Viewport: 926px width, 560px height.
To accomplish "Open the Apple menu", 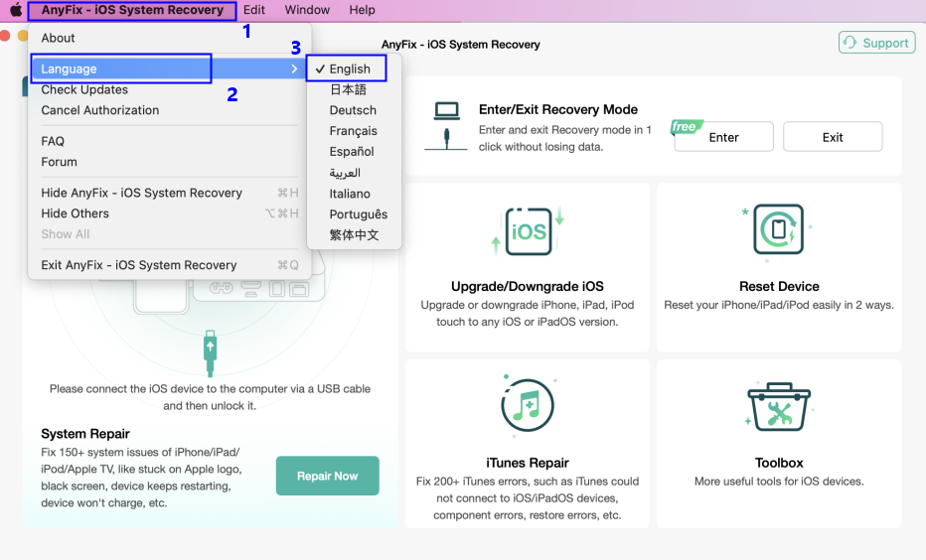I will tap(15, 10).
